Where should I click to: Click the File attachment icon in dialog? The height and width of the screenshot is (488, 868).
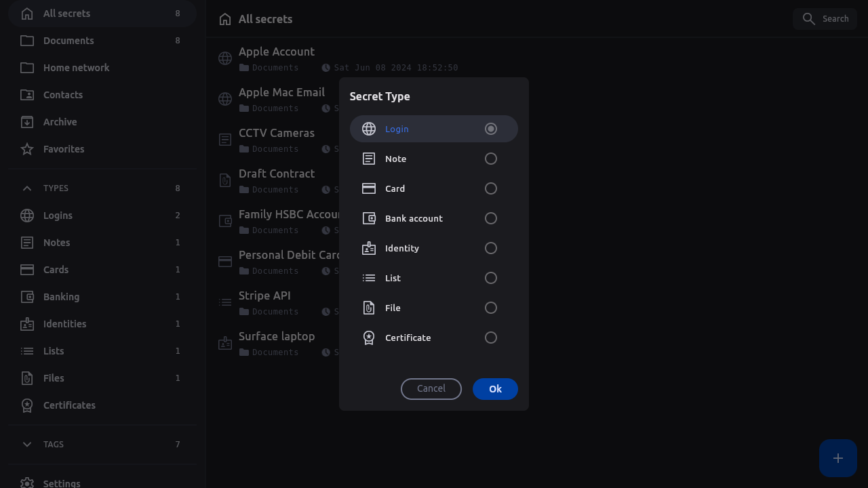tap(369, 308)
